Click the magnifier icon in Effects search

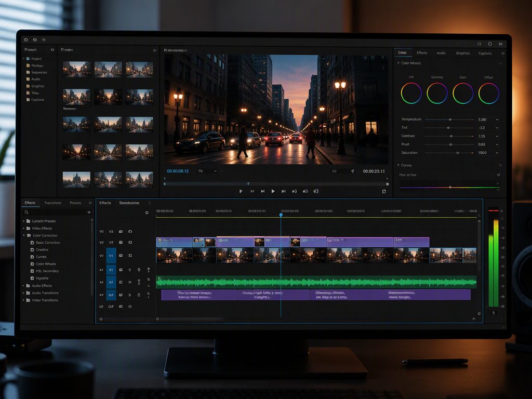[26, 212]
